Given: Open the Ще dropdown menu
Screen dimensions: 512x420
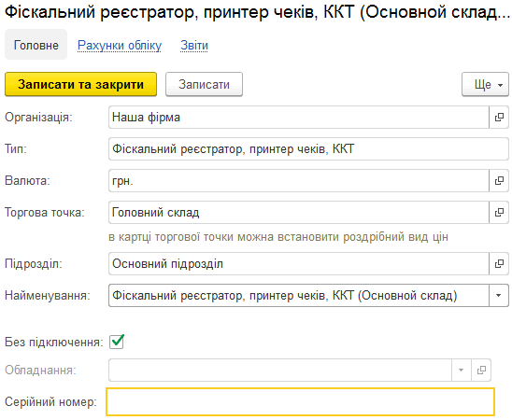Looking at the screenshot, I should 485,84.
